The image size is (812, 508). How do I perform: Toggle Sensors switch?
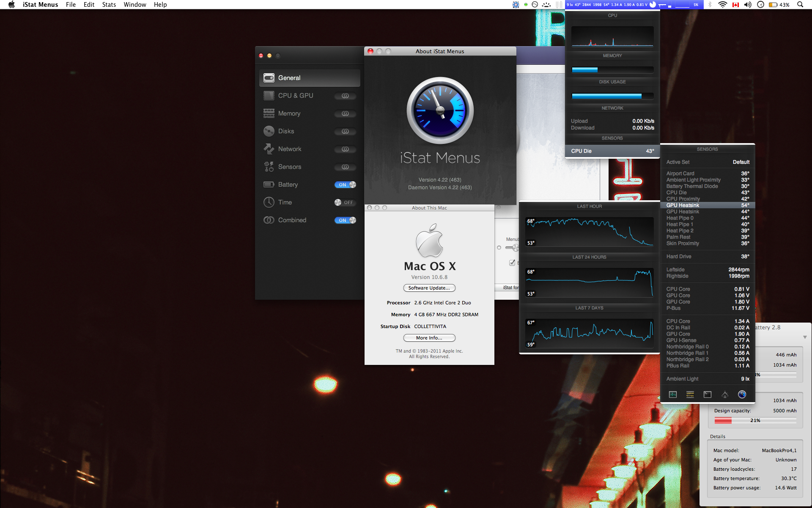click(x=345, y=167)
